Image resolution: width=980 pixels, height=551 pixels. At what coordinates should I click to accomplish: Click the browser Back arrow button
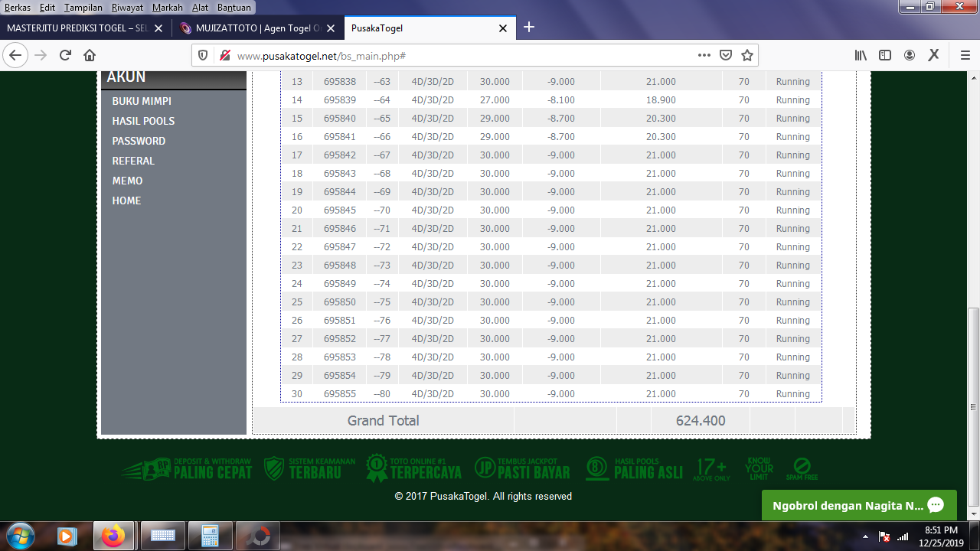(15, 55)
